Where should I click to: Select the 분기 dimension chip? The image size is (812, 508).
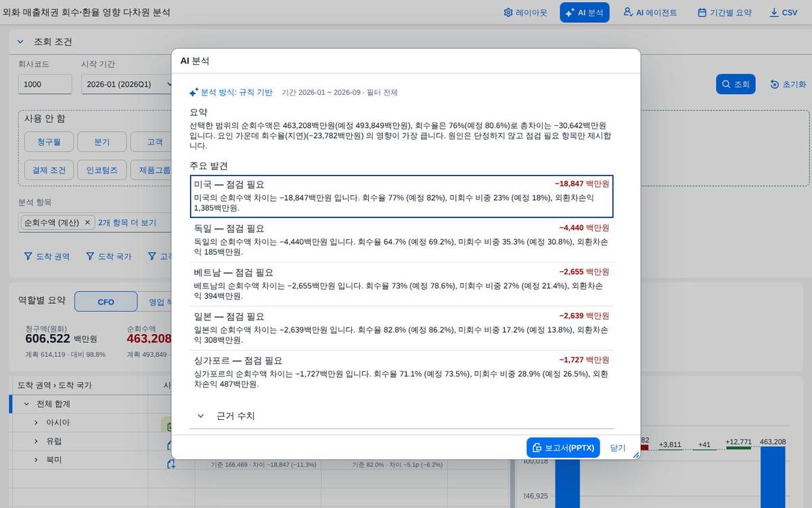101,142
